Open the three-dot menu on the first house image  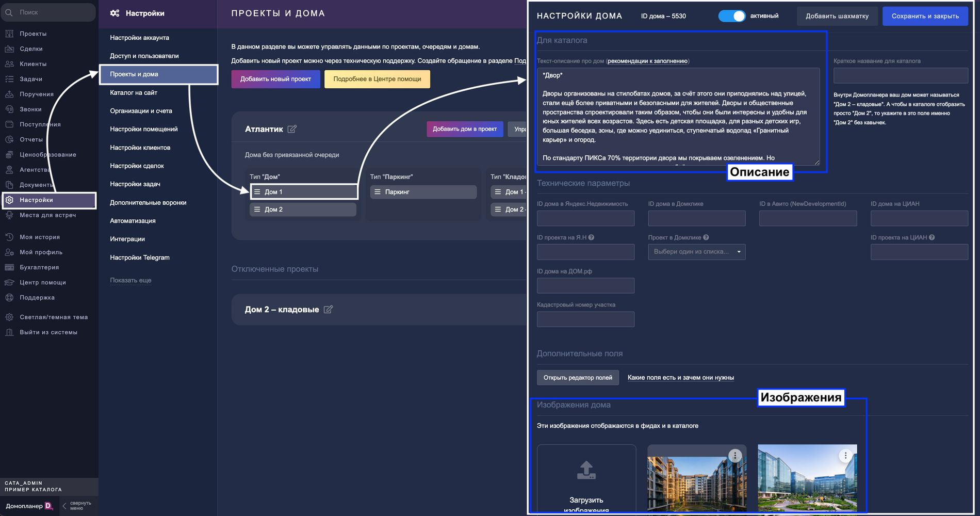click(x=735, y=456)
